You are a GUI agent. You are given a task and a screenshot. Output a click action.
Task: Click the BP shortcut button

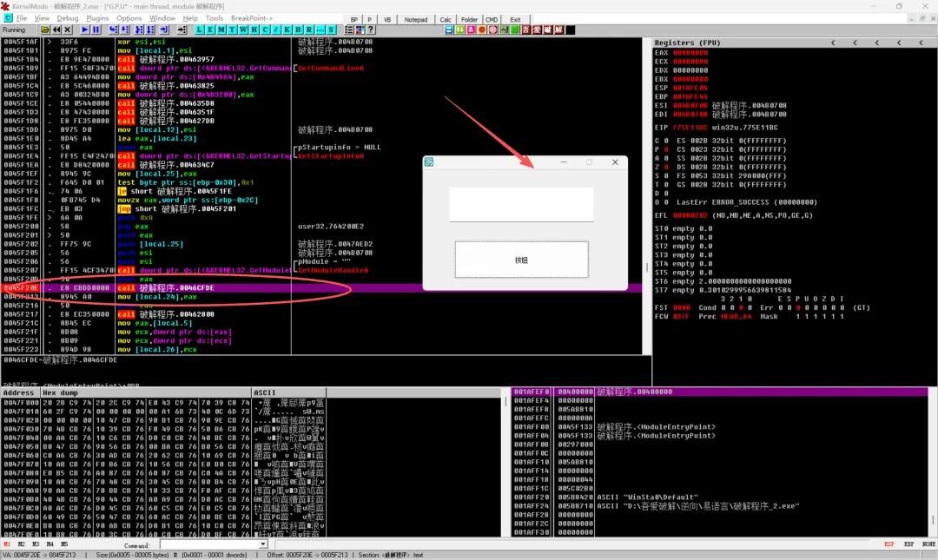(x=354, y=20)
